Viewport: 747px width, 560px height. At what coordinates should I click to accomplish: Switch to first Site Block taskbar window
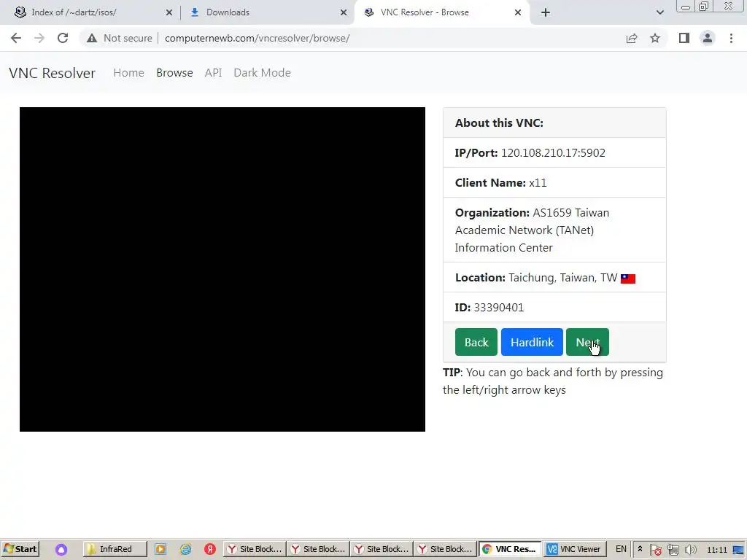[x=255, y=549]
